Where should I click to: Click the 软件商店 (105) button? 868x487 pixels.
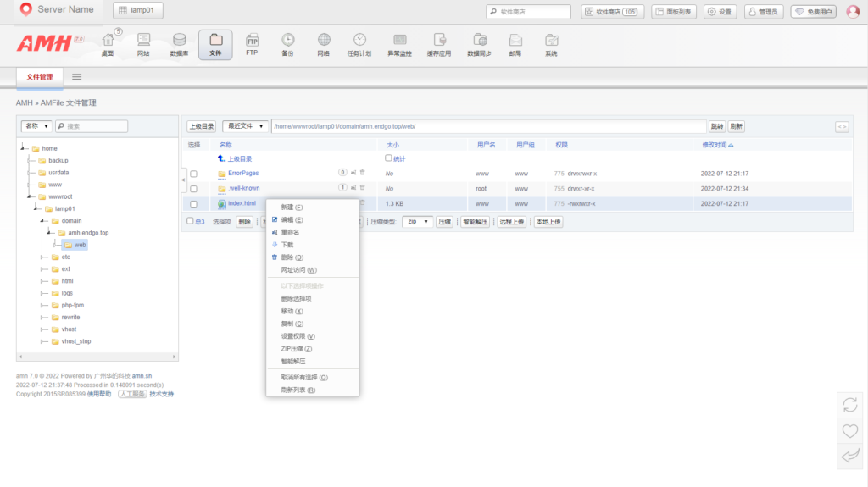[613, 12]
